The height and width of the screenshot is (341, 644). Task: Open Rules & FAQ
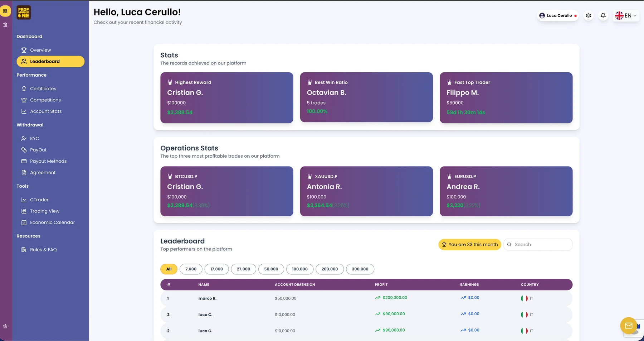click(50, 250)
